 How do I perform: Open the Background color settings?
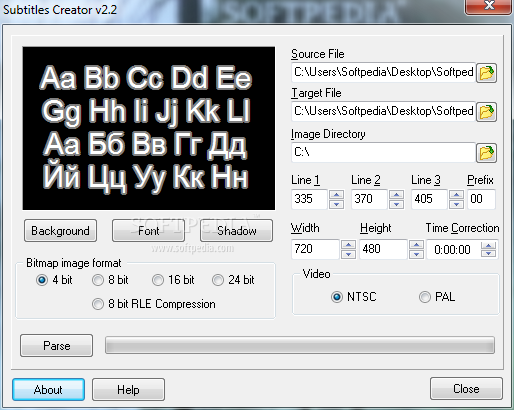click(60, 231)
